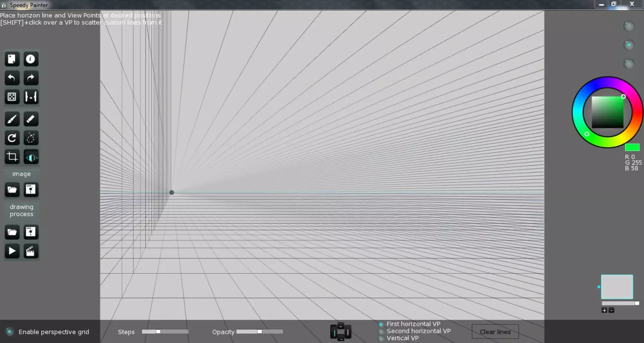The width and height of the screenshot is (644, 343).
Task: Click the Speedy Painter title bar app icon
Action: (x=4, y=5)
